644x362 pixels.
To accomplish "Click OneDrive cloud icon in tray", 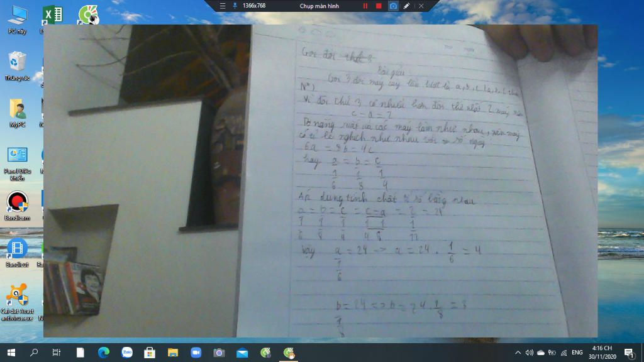I will pyautogui.click(x=541, y=353).
